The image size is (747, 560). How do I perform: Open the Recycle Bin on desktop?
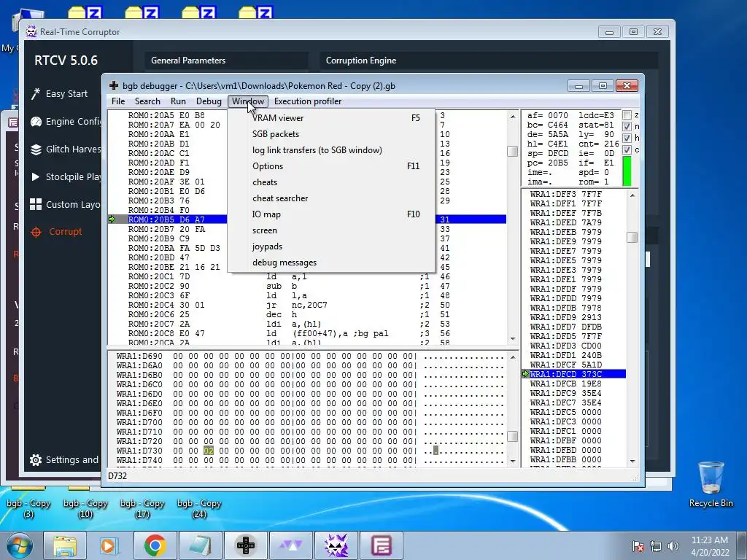(x=711, y=483)
